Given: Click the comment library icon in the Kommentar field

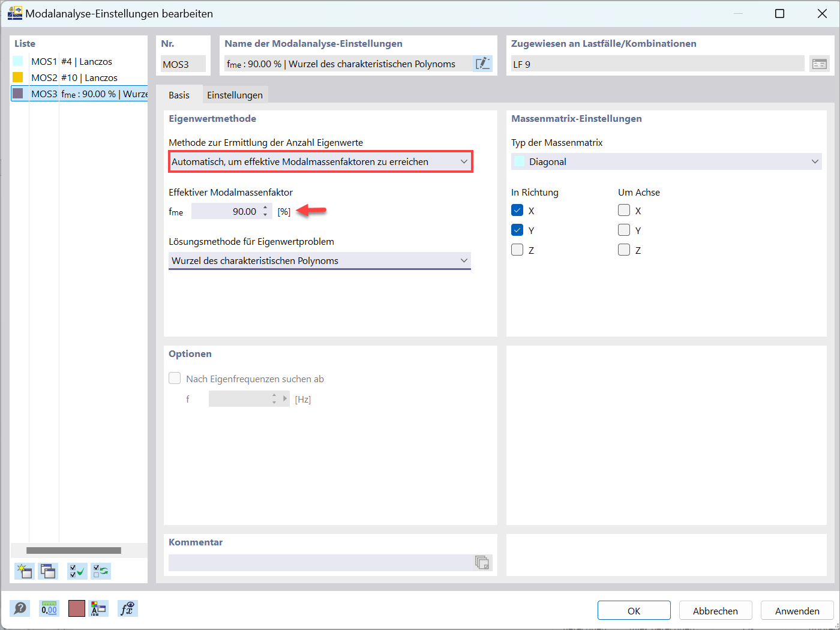Looking at the screenshot, I should pyautogui.click(x=482, y=562).
